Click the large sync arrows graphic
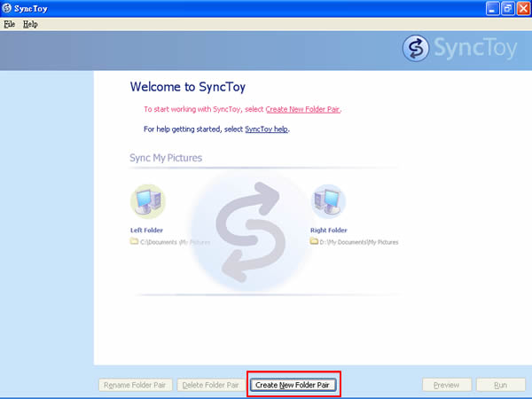This screenshot has width=532, height=399. click(x=250, y=232)
